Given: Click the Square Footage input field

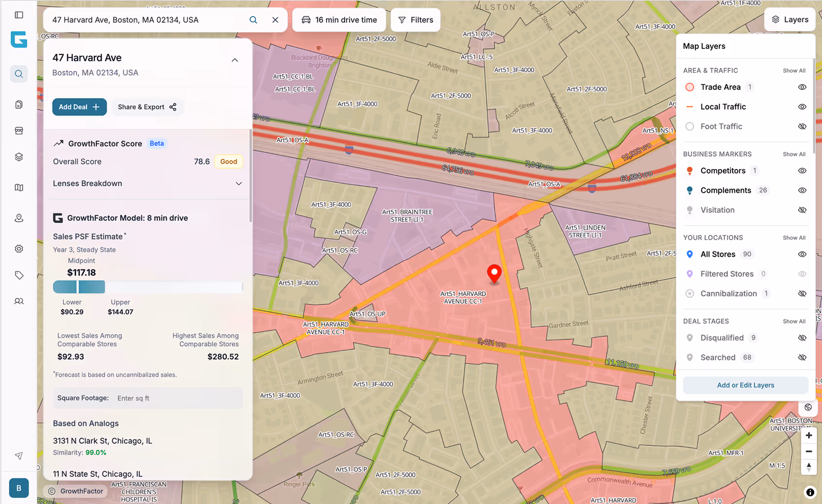Looking at the screenshot, I should [x=148, y=398].
